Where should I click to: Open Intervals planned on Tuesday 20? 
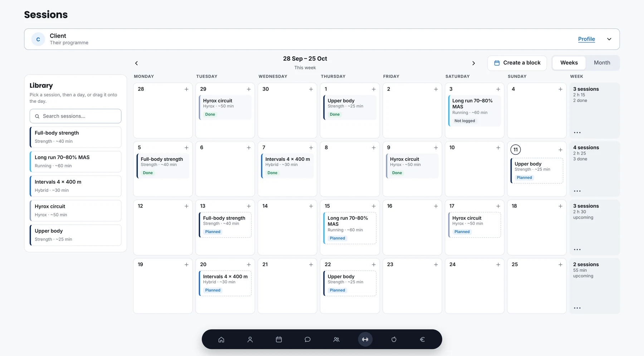(x=225, y=283)
